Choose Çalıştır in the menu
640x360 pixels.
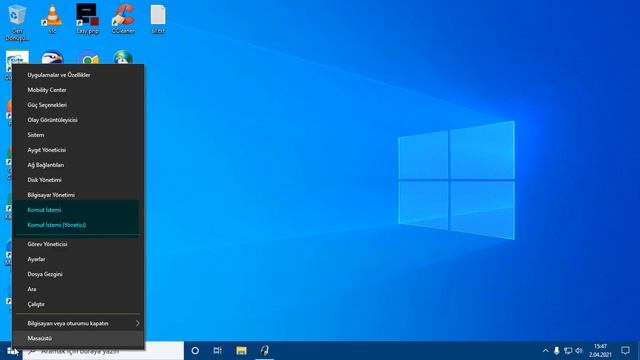[x=78, y=304]
